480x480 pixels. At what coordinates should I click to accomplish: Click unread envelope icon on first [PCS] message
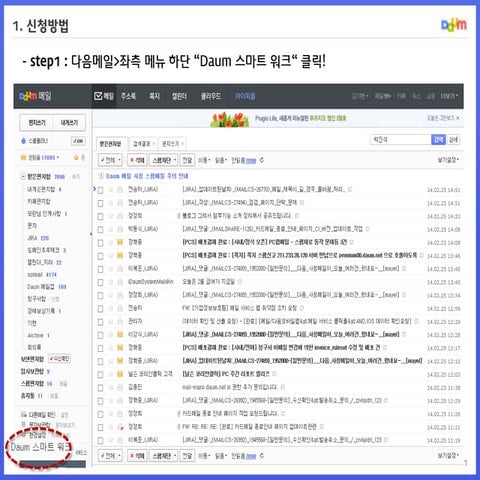point(120,242)
